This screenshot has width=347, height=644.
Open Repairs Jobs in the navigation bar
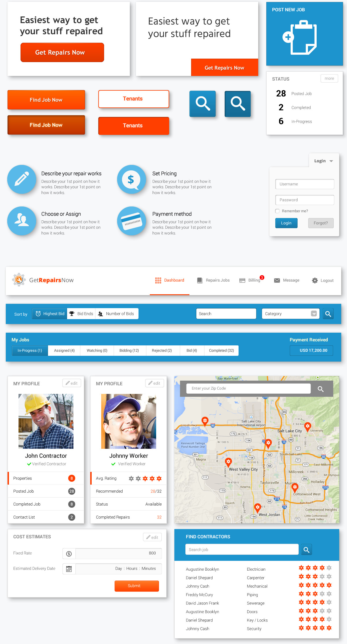213,280
